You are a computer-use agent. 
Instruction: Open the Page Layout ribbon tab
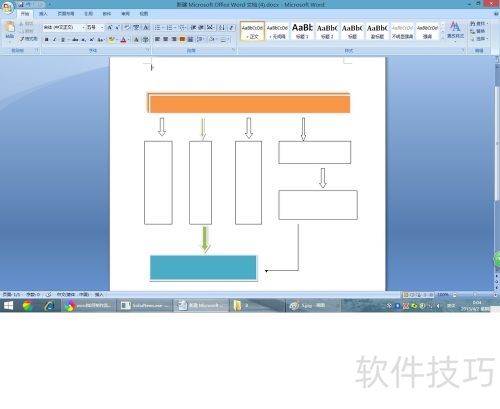pyautogui.click(x=66, y=14)
